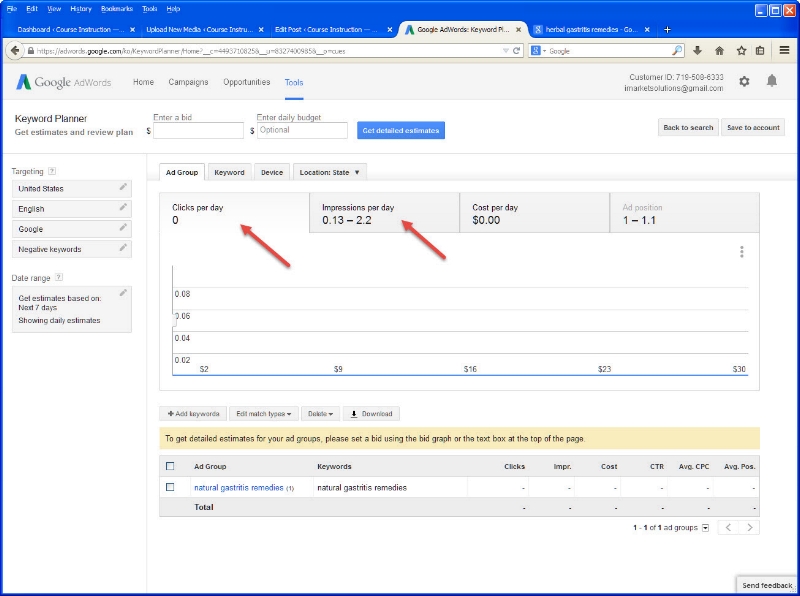Open the notifications bell icon
Screen dimensions: 800x596
click(772, 82)
